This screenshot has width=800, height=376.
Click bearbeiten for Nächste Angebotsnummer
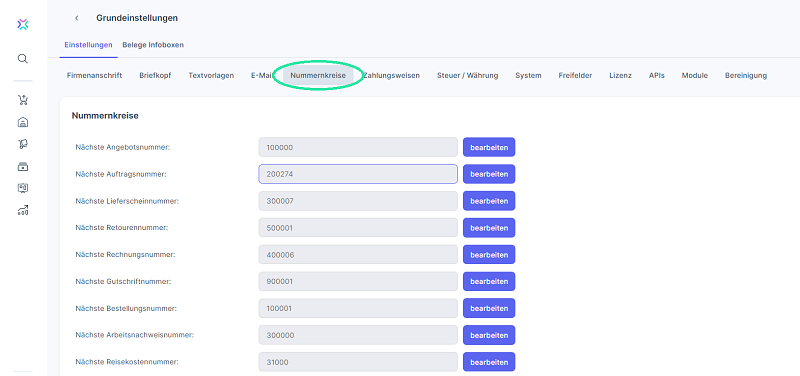[489, 147]
